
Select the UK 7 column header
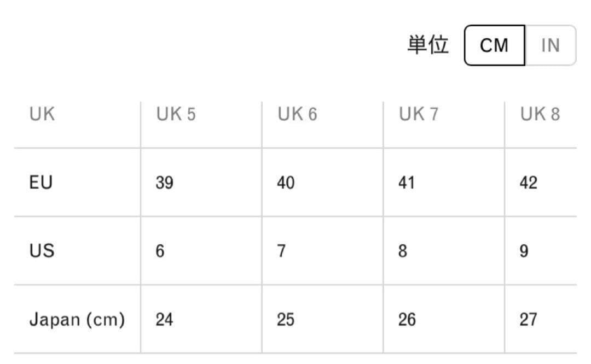[x=419, y=114]
